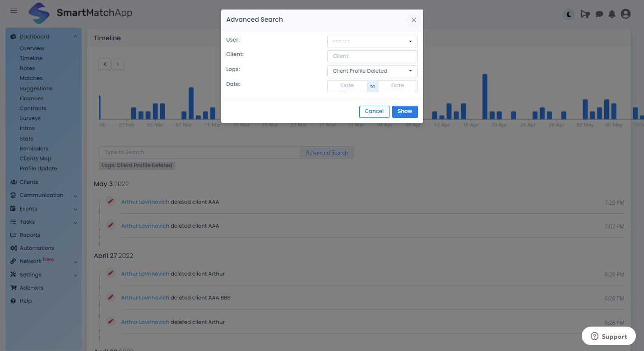Open the User dropdown in Advanced Search
Image resolution: width=644 pixels, height=351 pixels.
tap(372, 41)
